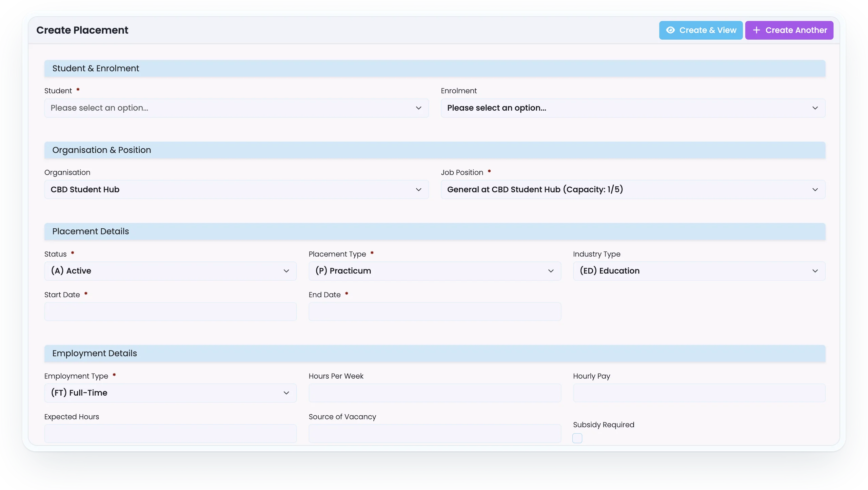The height and width of the screenshot is (490, 868).
Task: Click the Employment Details section header
Action: click(435, 353)
